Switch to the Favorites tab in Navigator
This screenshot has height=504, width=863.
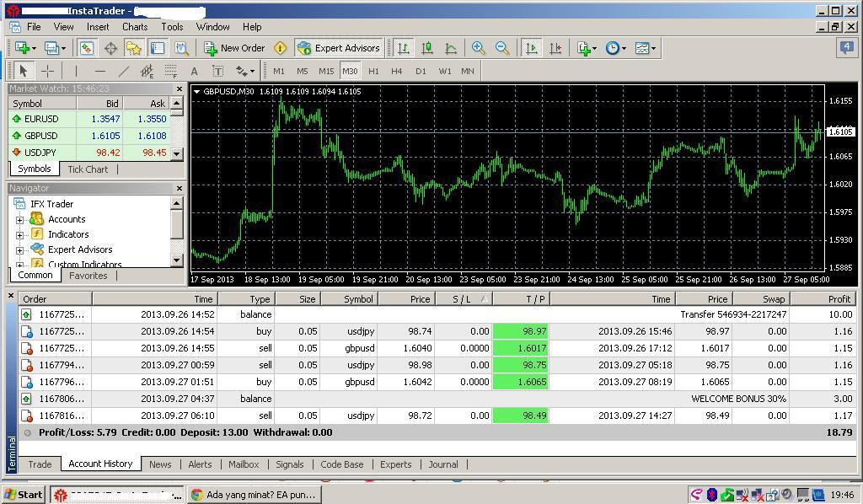[x=88, y=276]
